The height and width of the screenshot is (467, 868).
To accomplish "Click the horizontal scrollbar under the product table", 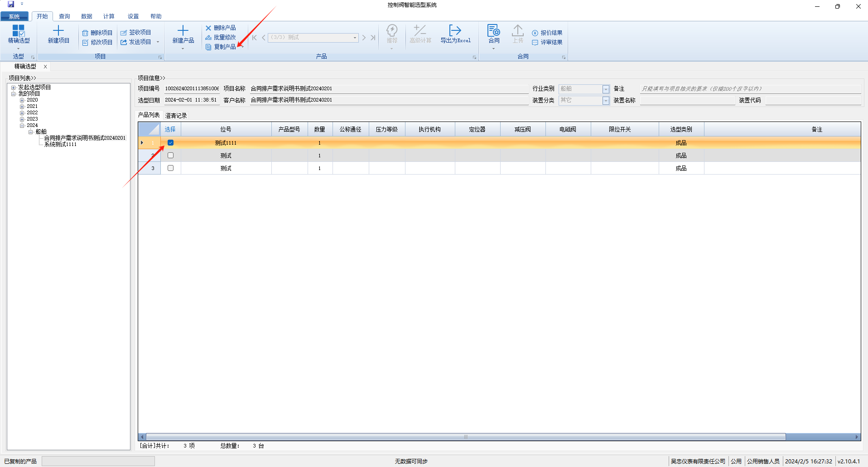I will click(465, 437).
